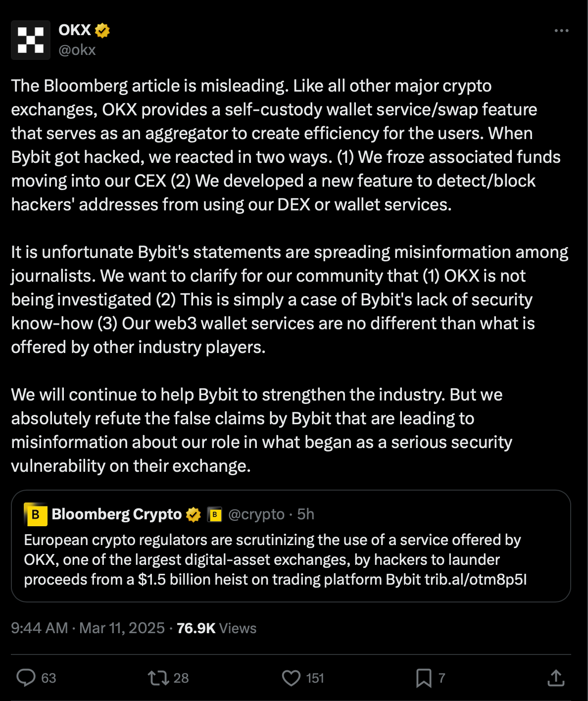Click the 63 replies count
The height and width of the screenshot is (701, 588).
click(x=49, y=678)
